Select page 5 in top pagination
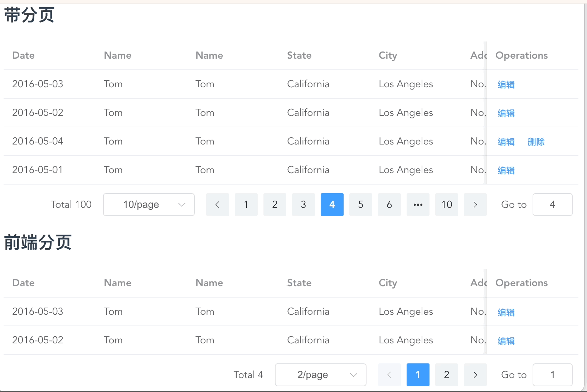Screen dimensions: 587x392 click(x=360, y=205)
